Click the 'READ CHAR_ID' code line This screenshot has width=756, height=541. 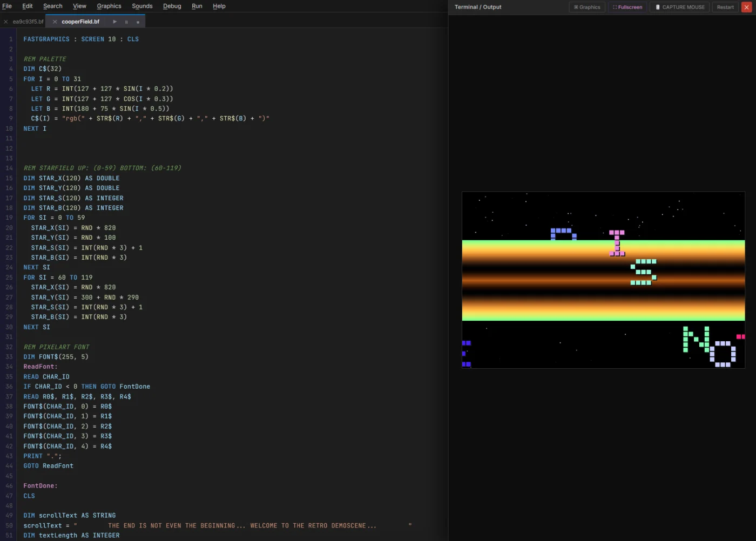point(46,377)
